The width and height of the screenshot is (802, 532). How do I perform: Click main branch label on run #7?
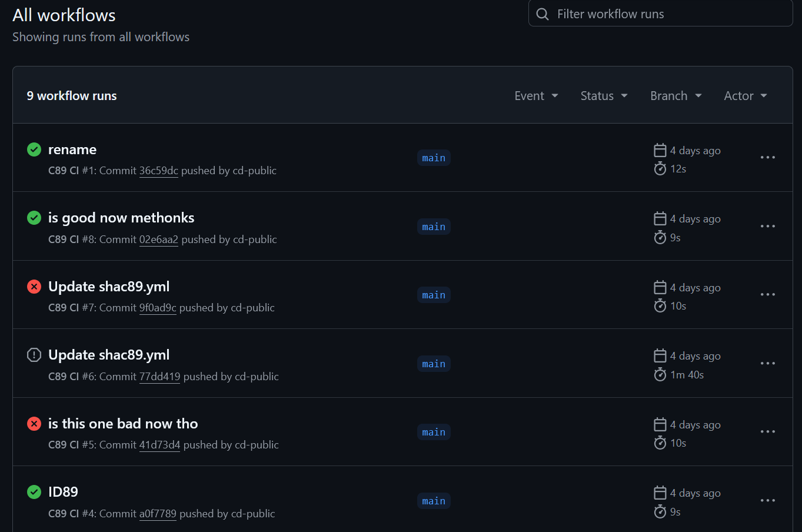click(x=434, y=295)
